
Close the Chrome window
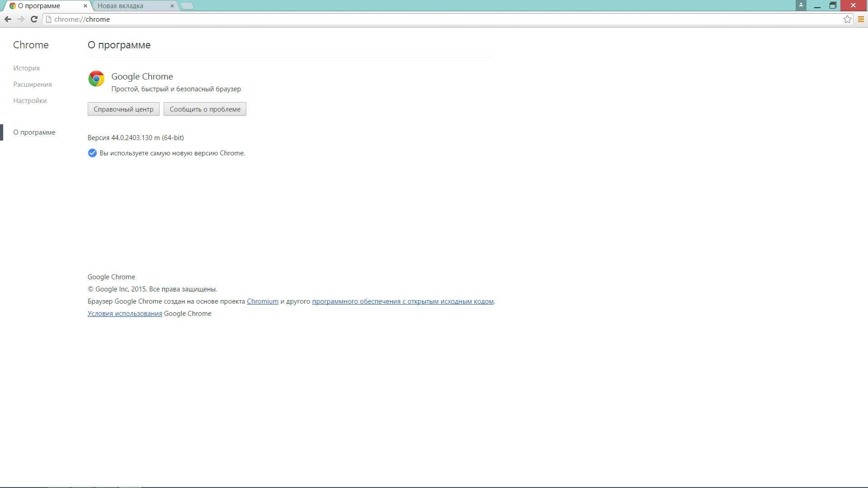853,5
